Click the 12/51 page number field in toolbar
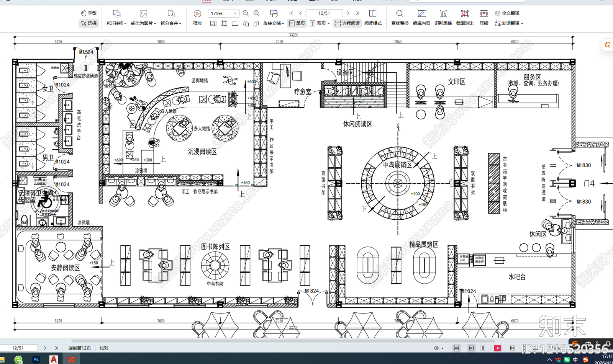This screenshot has height=364, width=613. tap(324, 13)
